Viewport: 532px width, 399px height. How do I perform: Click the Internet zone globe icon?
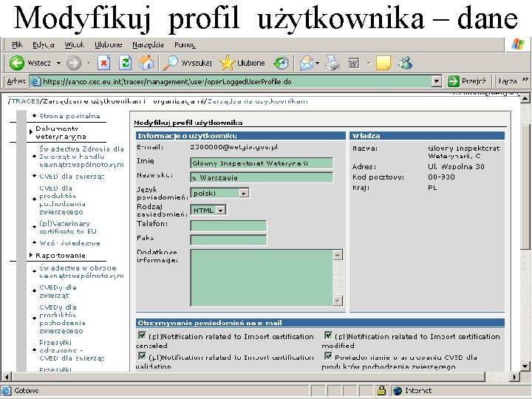[x=398, y=391]
